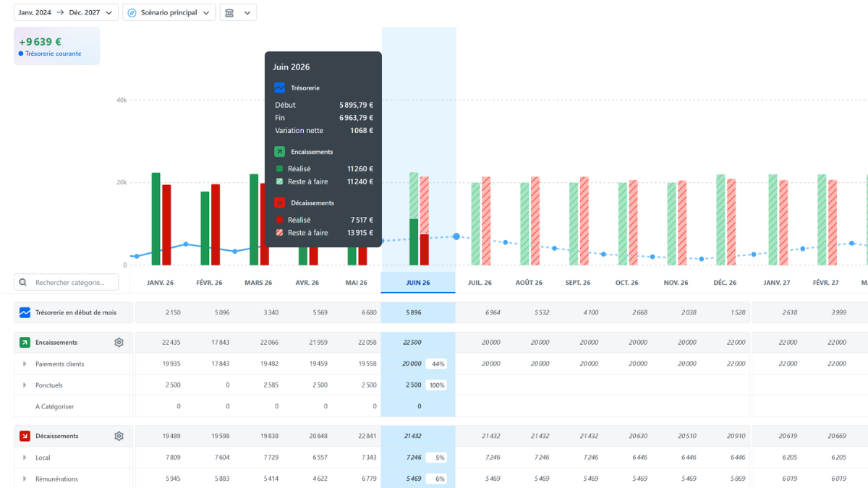Select the JUIL. 26 column header

pyautogui.click(x=480, y=283)
